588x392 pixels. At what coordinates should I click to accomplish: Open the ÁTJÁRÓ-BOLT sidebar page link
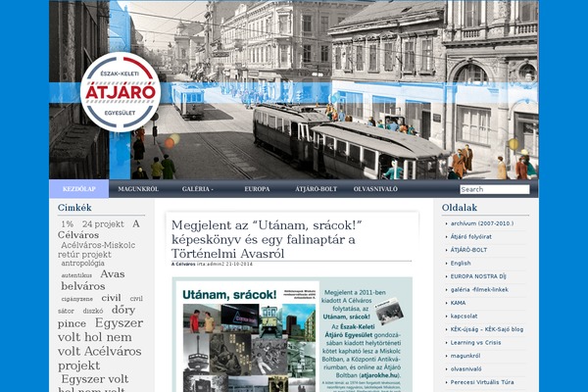pos(468,250)
